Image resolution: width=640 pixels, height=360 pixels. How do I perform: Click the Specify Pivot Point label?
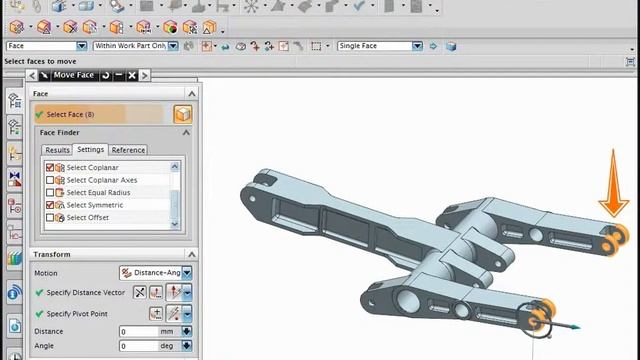(x=77, y=313)
